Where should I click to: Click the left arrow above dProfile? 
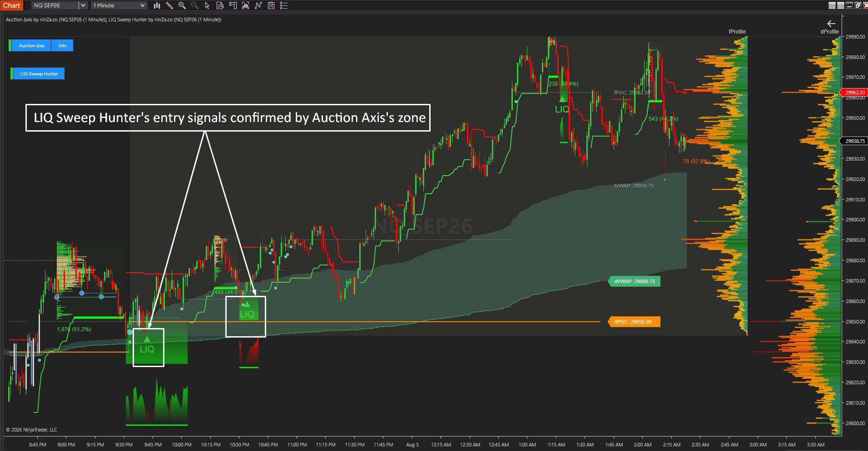831,24
